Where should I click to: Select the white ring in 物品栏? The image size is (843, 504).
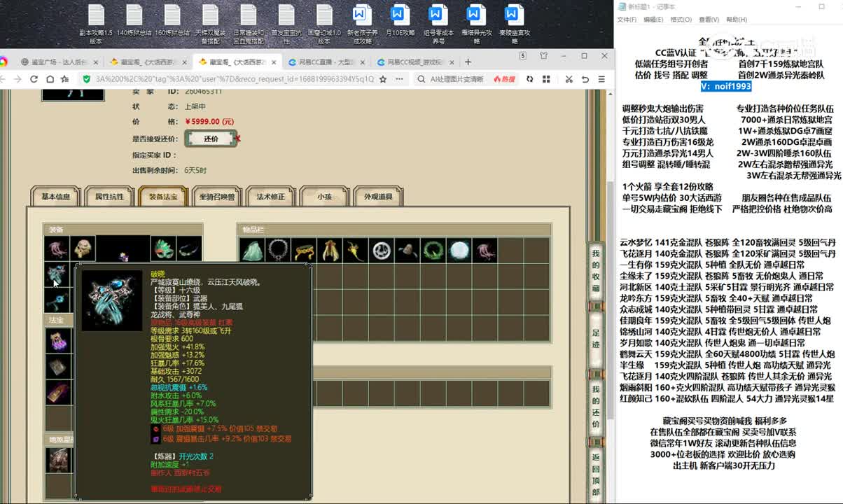[382, 250]
